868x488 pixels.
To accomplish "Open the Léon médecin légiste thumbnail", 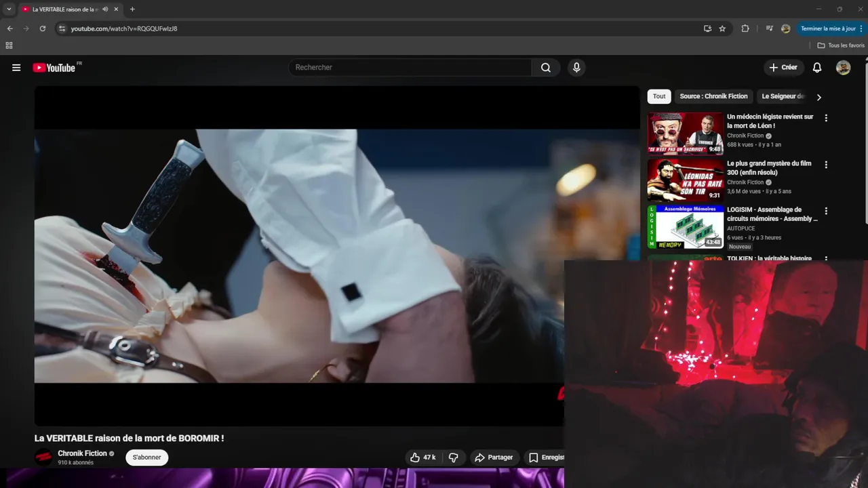I will [685, 134].
